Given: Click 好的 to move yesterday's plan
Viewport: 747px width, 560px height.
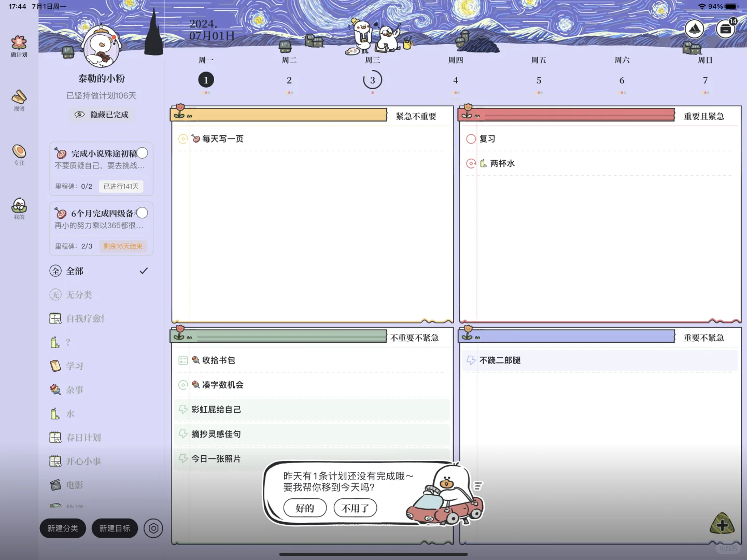Looking at the screenshot, I should pos(305,508).
